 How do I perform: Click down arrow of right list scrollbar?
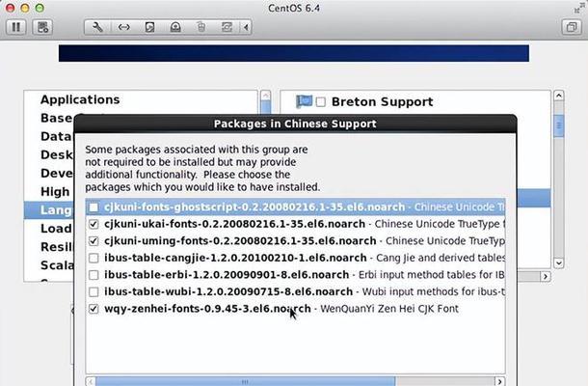pos(559,262)
